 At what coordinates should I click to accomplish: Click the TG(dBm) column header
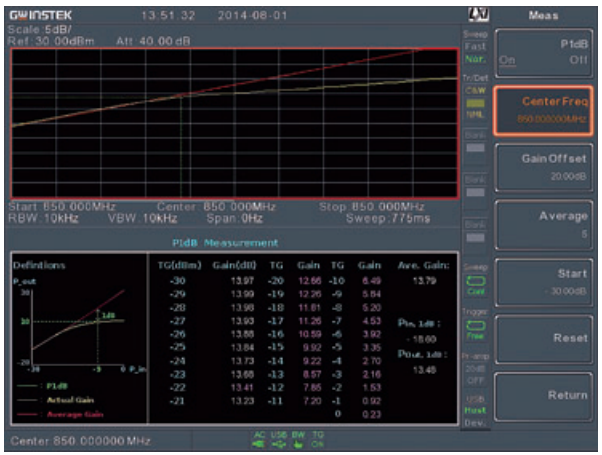(x=179, y=266)
